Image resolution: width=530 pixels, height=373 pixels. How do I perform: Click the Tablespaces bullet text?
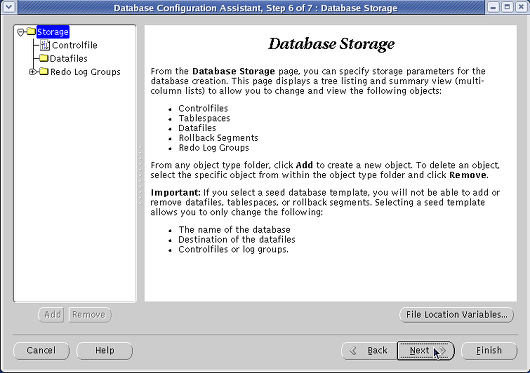click(x=204, y=118)
